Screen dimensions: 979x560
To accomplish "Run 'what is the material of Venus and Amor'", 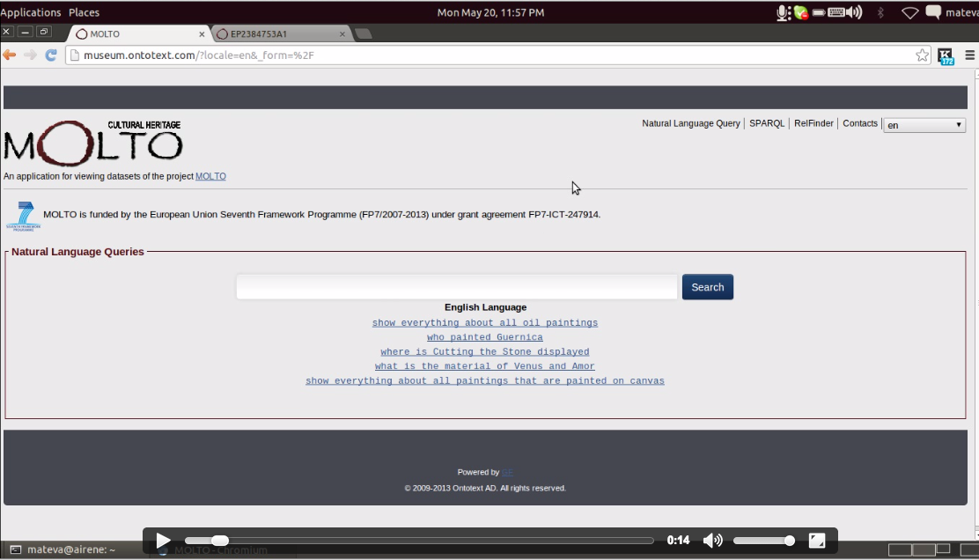I will [x=485, y=366].
